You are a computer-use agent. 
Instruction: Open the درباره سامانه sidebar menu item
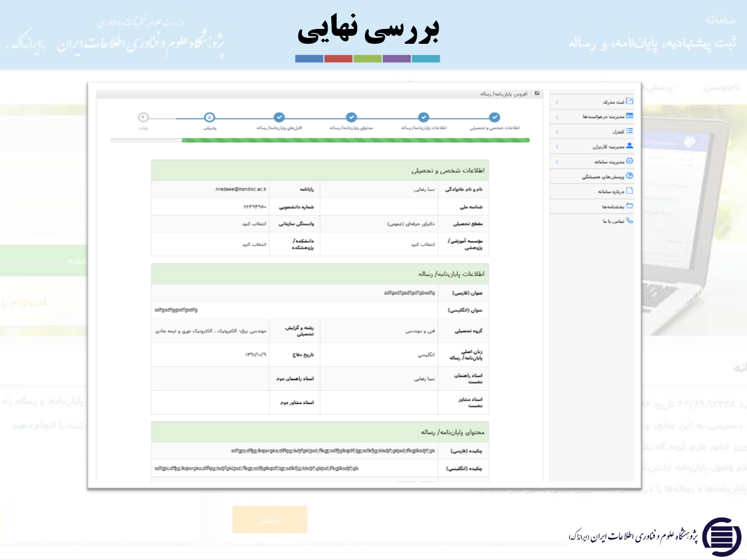click(x=592, y=191)
